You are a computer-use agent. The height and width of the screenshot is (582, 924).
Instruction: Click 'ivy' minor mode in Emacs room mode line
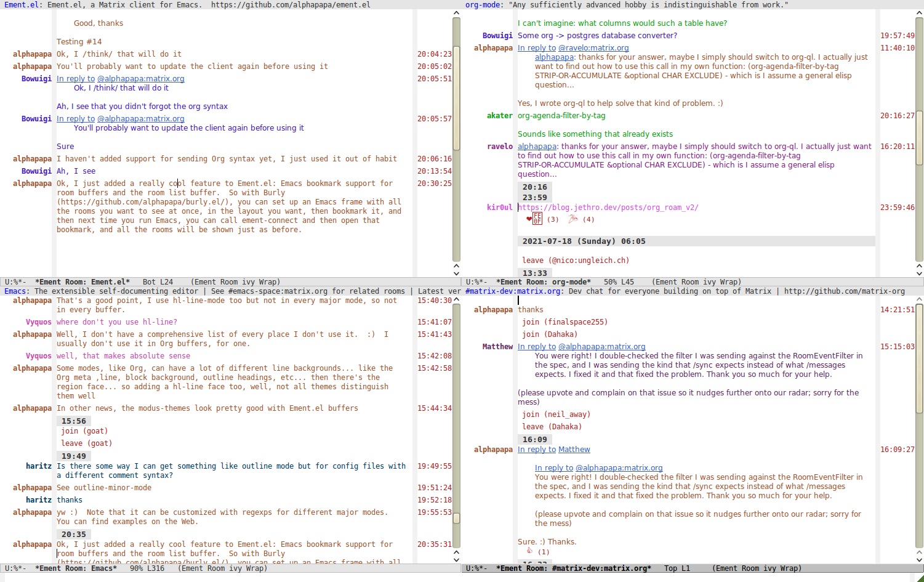(236, 568)
